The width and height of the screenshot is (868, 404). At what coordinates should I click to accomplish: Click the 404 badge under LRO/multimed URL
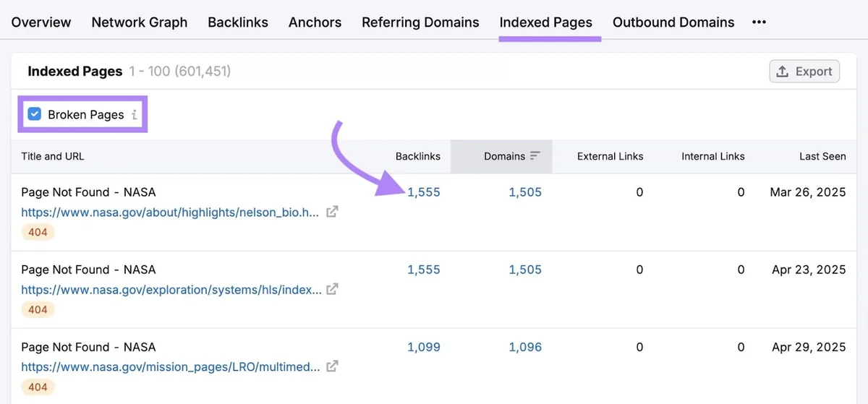click(38, 387)
